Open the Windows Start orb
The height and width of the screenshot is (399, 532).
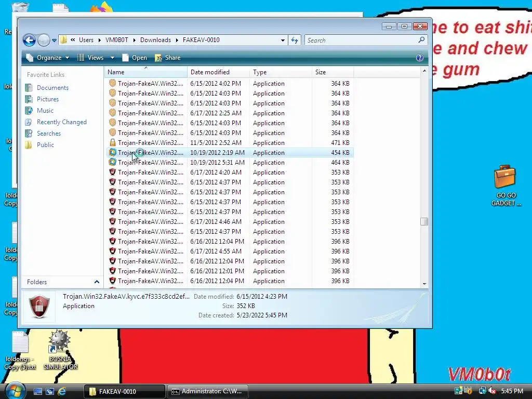point(14,391)
